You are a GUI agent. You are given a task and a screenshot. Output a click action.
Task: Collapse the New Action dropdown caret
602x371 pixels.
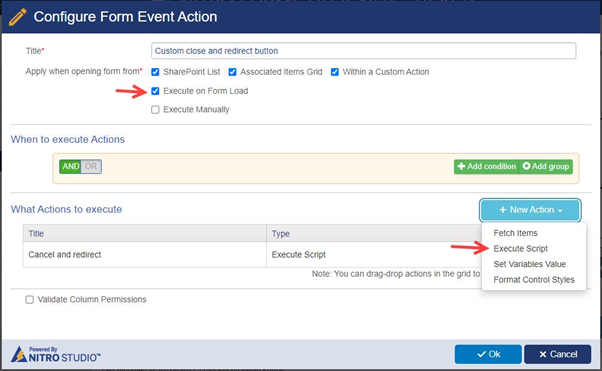(x=560, y=210)
